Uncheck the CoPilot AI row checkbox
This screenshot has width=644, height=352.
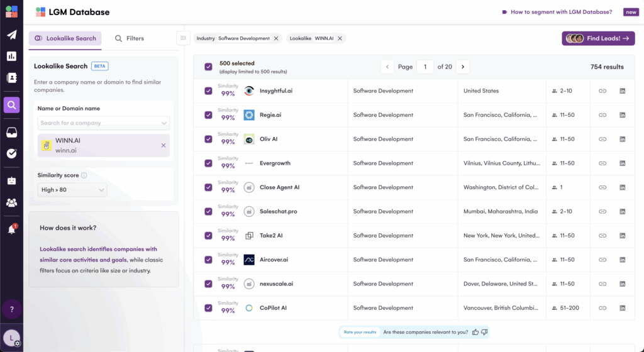pyautogui.click(x=208, y=308)
